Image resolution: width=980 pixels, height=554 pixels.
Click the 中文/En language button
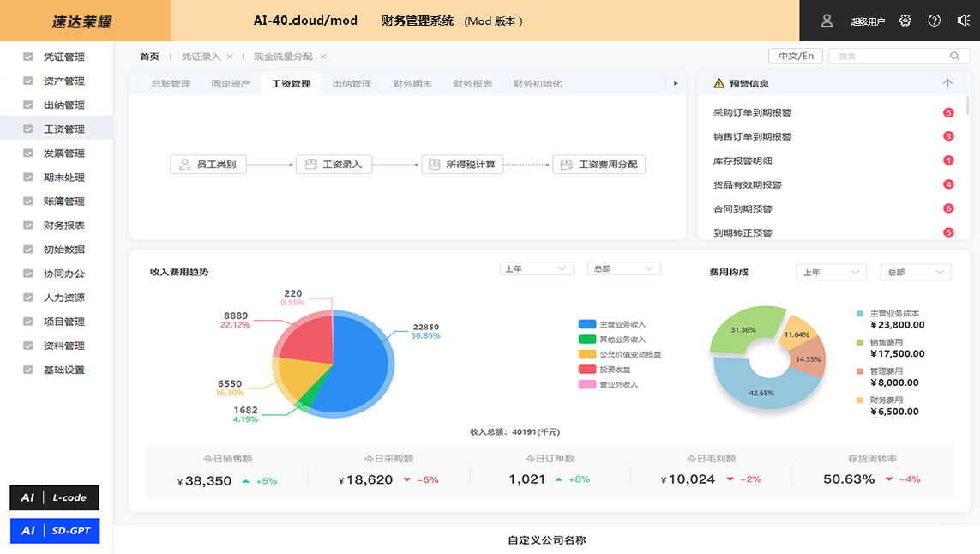coord(796,57)
